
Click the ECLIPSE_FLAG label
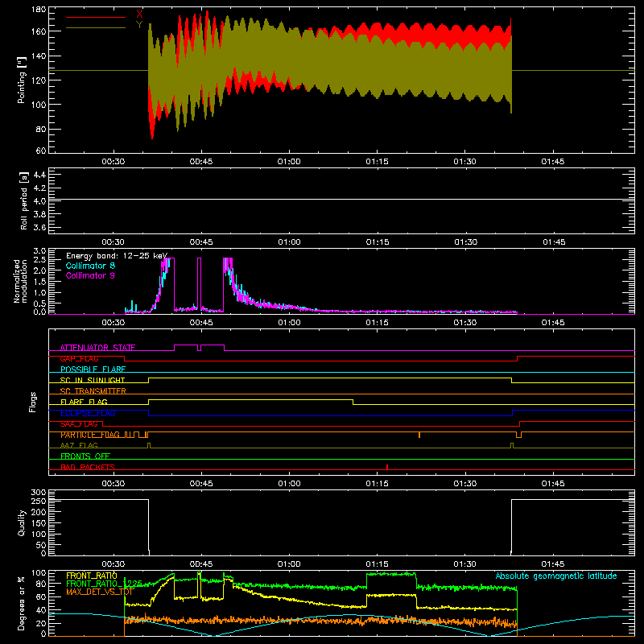[88, 413]
